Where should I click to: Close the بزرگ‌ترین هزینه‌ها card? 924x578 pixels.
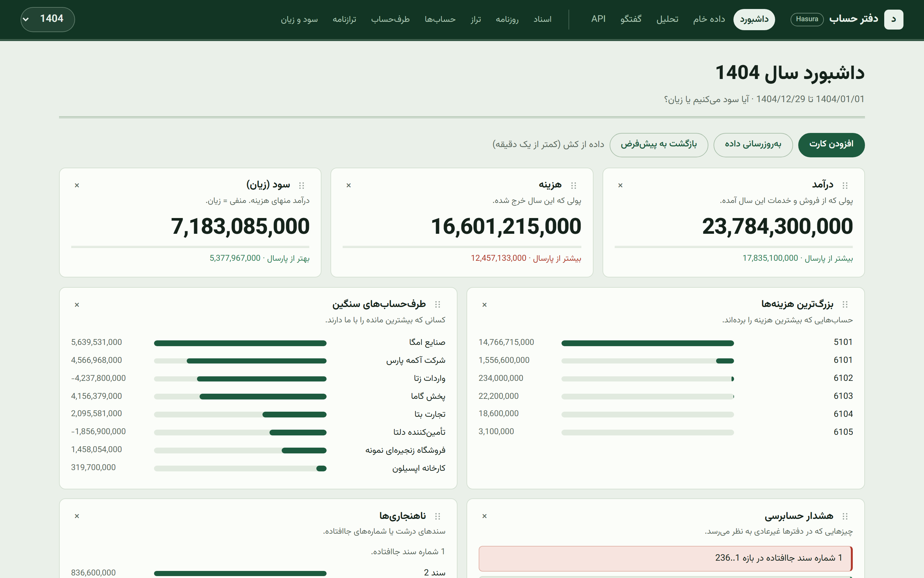[x=484, y=305]
